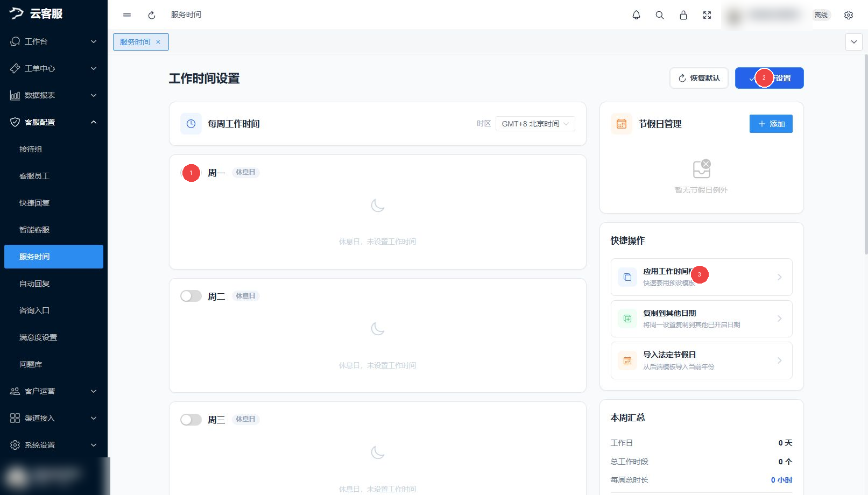868x495 pixels.
Task: Select 自动回复 in the sidebar
Action: 54,284
